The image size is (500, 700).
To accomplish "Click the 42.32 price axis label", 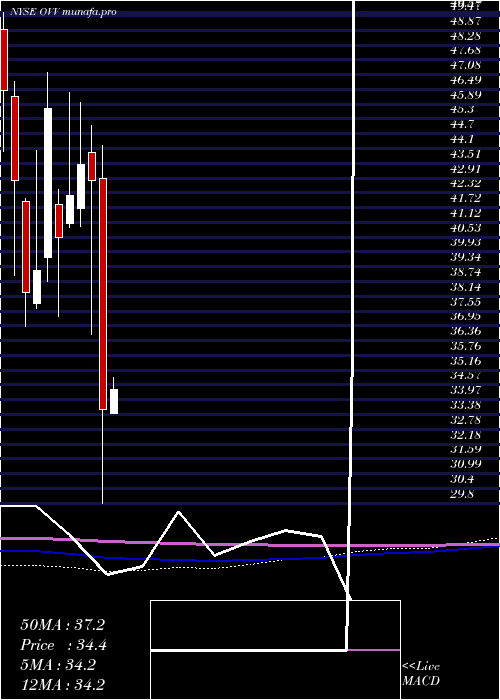I will pos(466,183).
